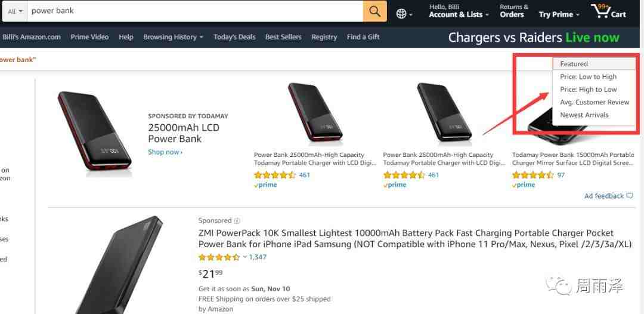Click the sponsored info icon

237,221
